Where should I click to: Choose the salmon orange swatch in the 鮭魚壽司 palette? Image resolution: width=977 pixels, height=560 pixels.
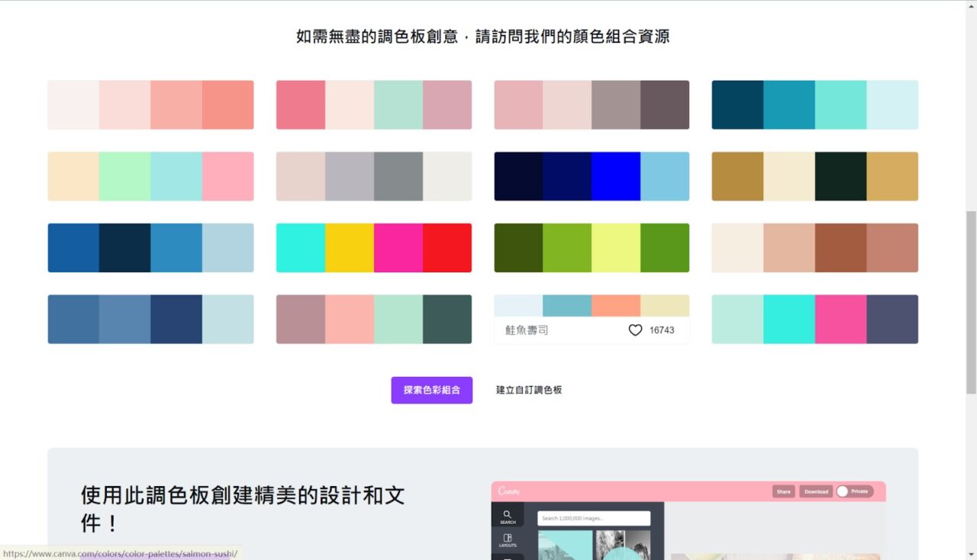[x=616, y=305]
